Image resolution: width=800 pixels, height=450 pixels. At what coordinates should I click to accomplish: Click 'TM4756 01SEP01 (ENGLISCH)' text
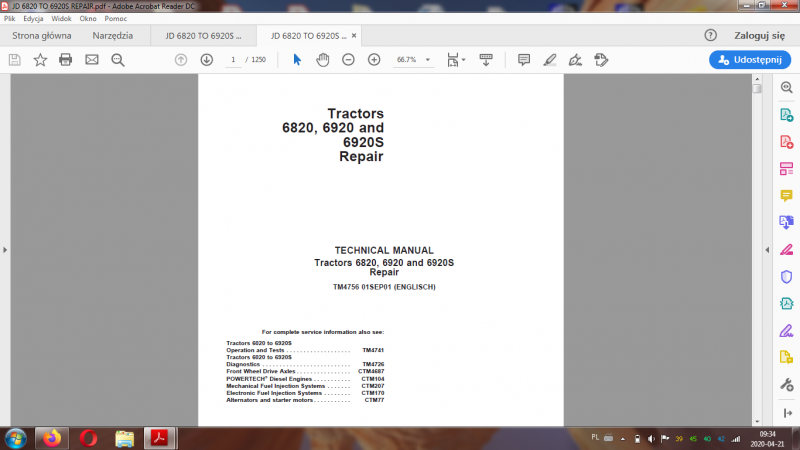point(384,287)
